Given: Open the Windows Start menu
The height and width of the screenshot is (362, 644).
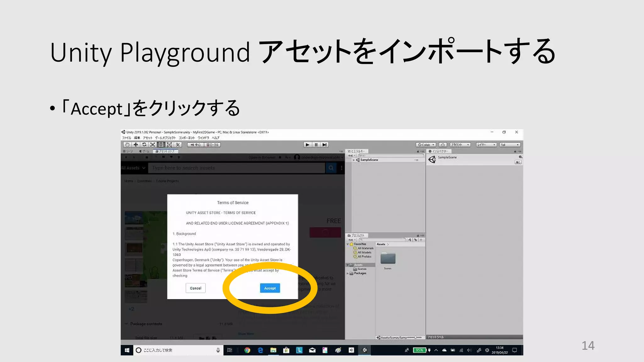Looking at the screenshot, I should tap(127, 350).
